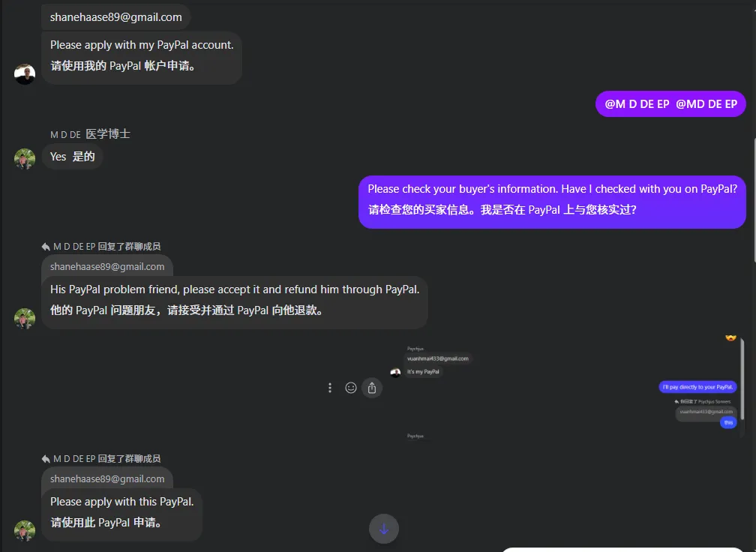Screen dimensions: 756x552
Task: Click the sender name 'M D DE 医学博士'
Action: point(90,134)
